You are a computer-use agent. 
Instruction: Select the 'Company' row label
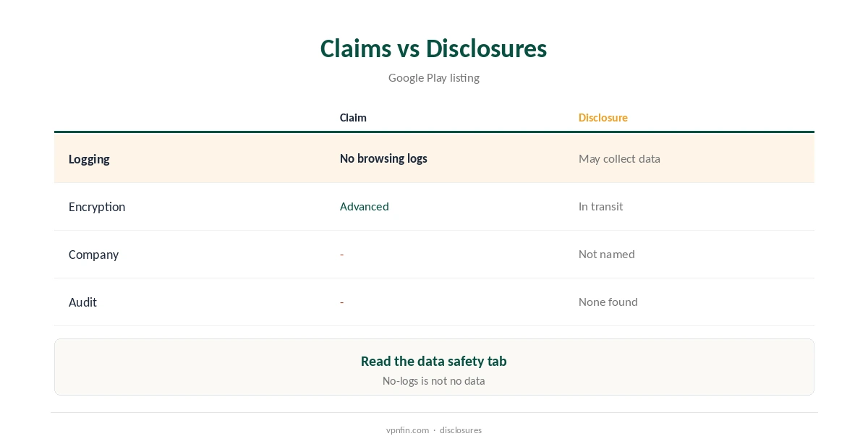[93, 255]
